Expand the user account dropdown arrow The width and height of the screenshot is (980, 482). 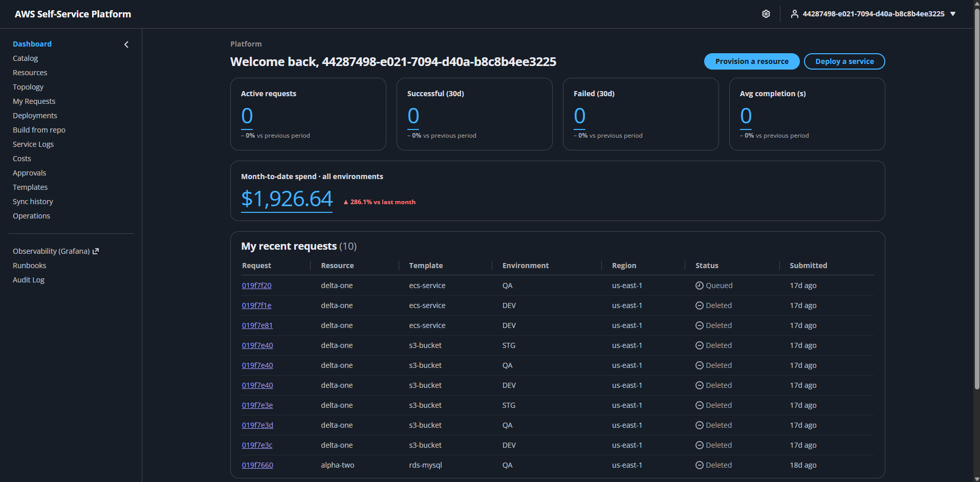[x=953, y=14]
